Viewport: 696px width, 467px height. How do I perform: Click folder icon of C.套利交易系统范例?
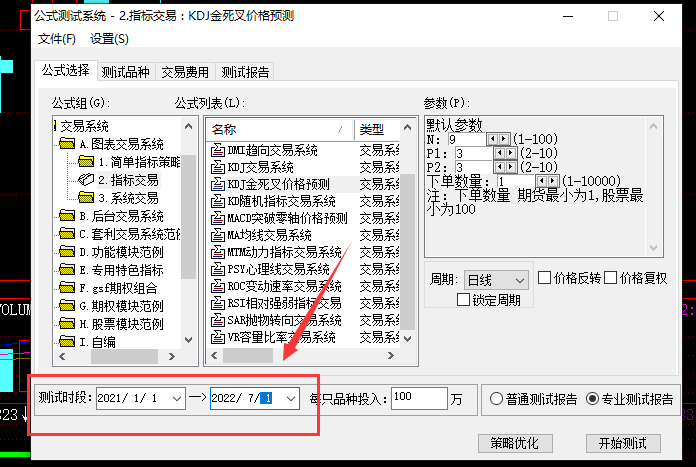pos(67,234)
